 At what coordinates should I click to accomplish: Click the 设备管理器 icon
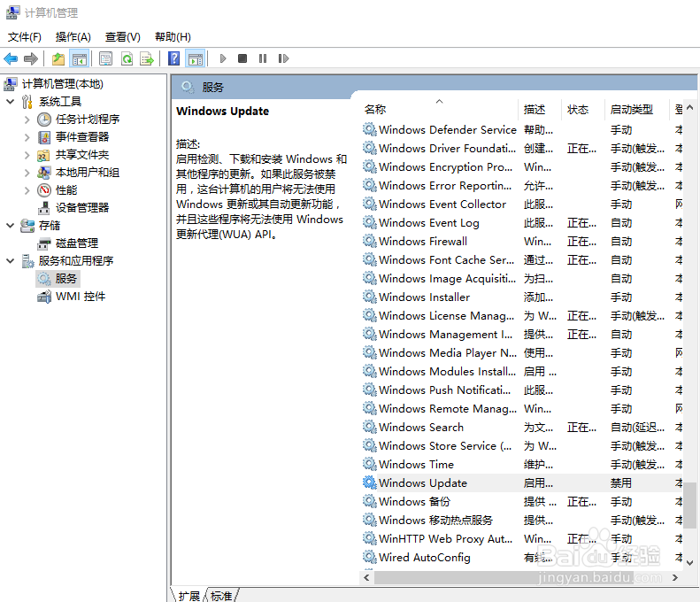click(43, 208)
